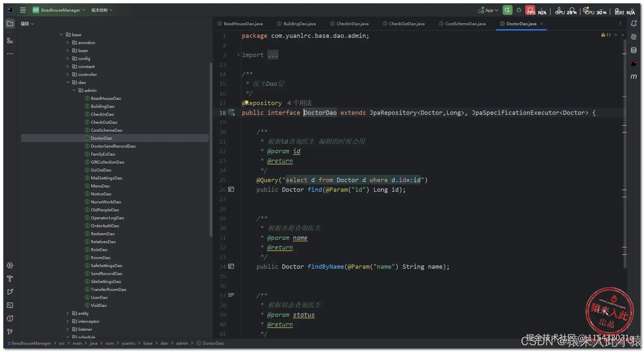Open the App run configuration dropdown
644x352 pixels.
tap(488, 10)
